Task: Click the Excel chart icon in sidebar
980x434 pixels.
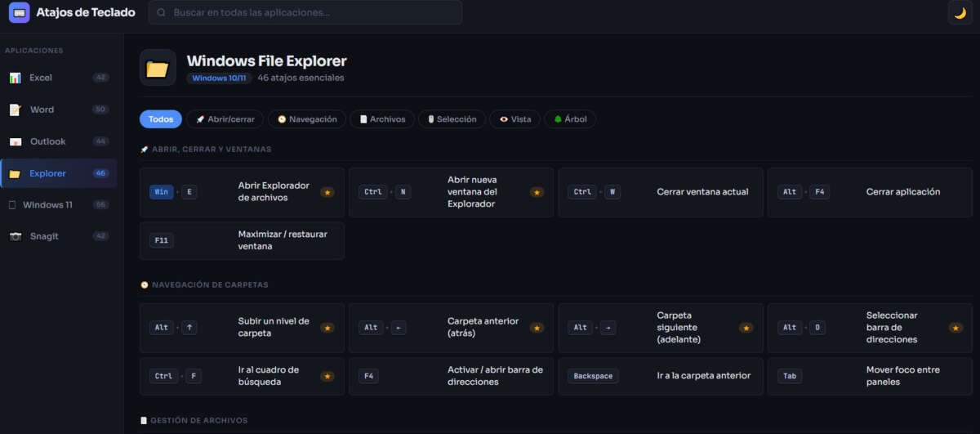Action: point(15,78)
